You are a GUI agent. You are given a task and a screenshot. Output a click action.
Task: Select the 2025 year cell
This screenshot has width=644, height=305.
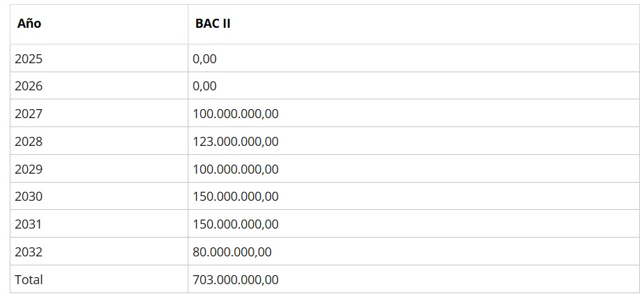tap(29, 59)
